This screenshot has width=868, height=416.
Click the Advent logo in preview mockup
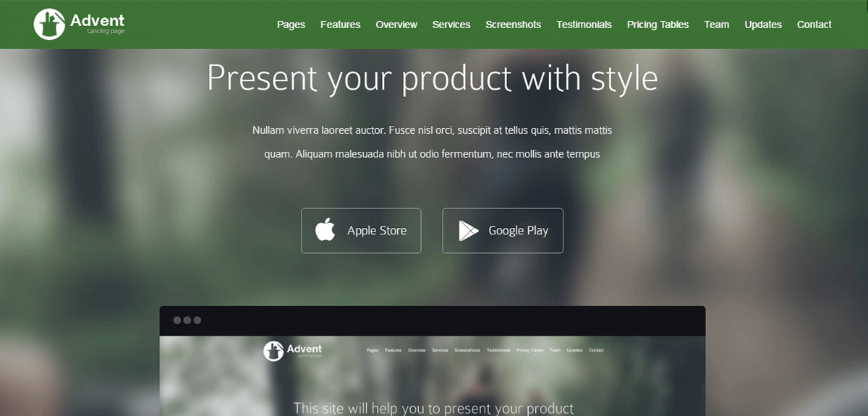pyautogui.click(x=293, y=351)
